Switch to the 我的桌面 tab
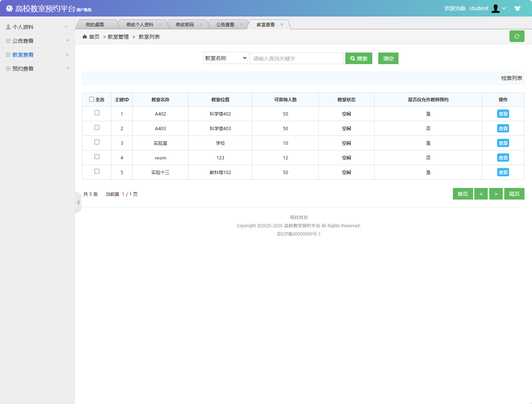 coord(95,25)
